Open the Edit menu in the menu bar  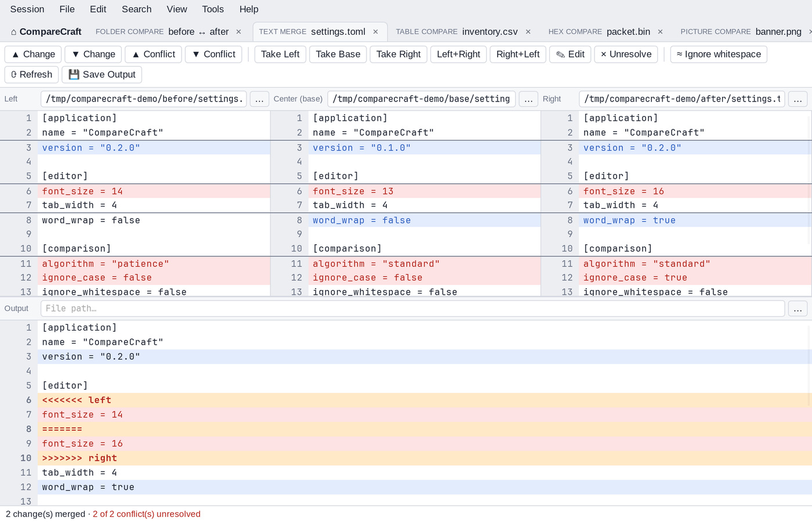tap(98, 9)
